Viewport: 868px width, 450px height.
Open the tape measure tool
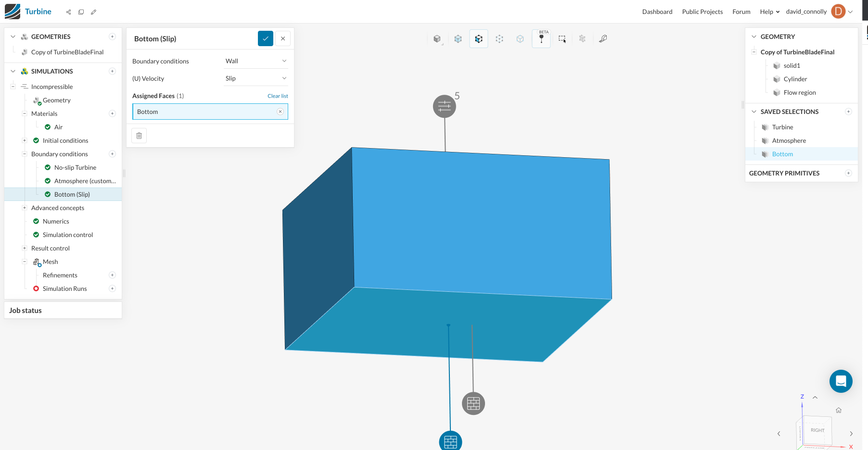603,39
